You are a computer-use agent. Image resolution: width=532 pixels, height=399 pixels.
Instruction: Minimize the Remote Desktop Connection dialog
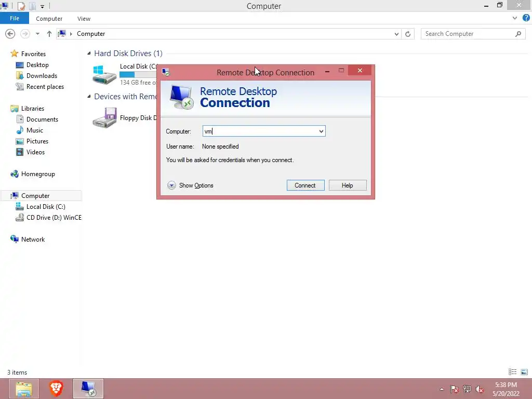pyautogui.click(x=327, y=71)
